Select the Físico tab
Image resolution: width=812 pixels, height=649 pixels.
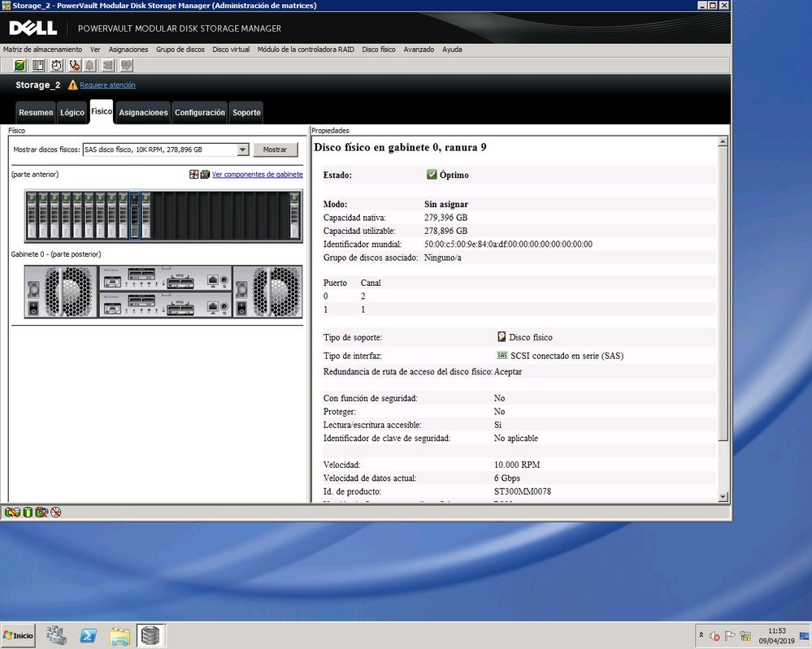pos(102,111)
